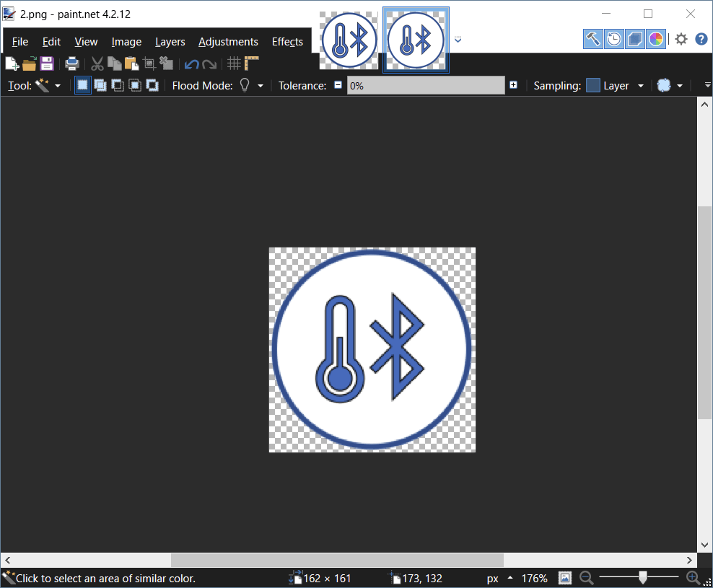Click the Crop to selection icon

149,63
